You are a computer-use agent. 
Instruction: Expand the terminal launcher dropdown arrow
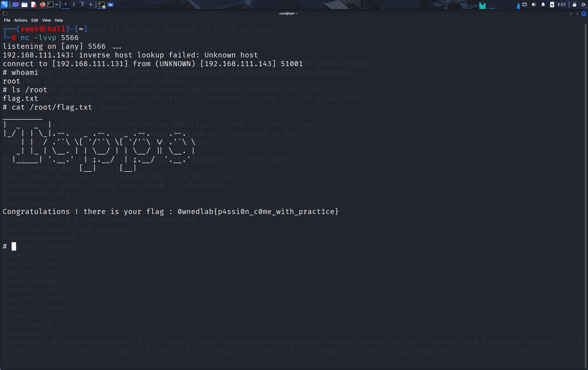coord(56,4)
